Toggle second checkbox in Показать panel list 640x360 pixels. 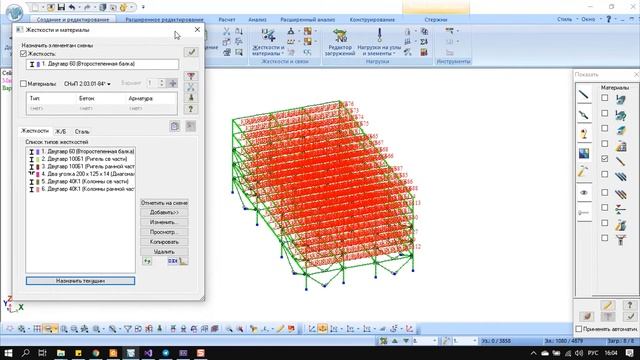[604, 113]
